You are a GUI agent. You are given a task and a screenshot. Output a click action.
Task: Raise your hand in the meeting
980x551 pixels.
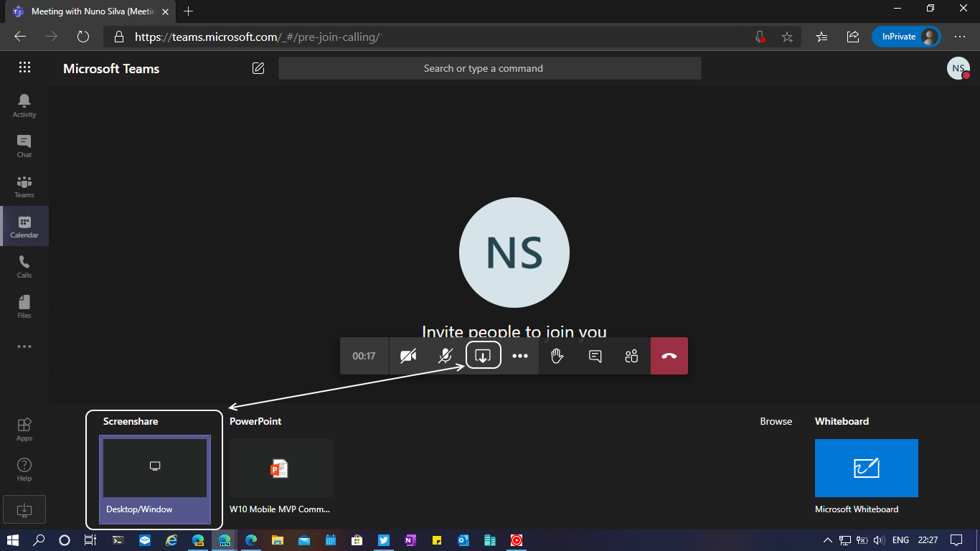tap(557, 356)
